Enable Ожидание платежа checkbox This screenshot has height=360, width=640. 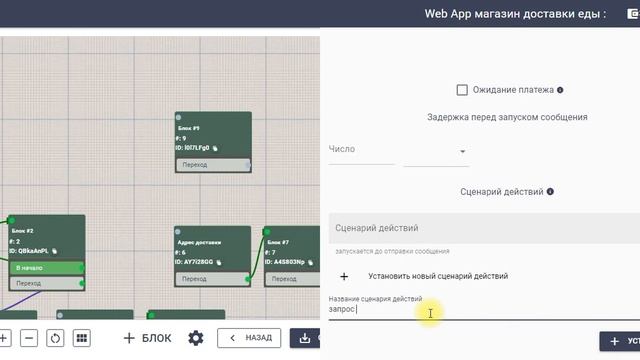[x=462, y=90]
